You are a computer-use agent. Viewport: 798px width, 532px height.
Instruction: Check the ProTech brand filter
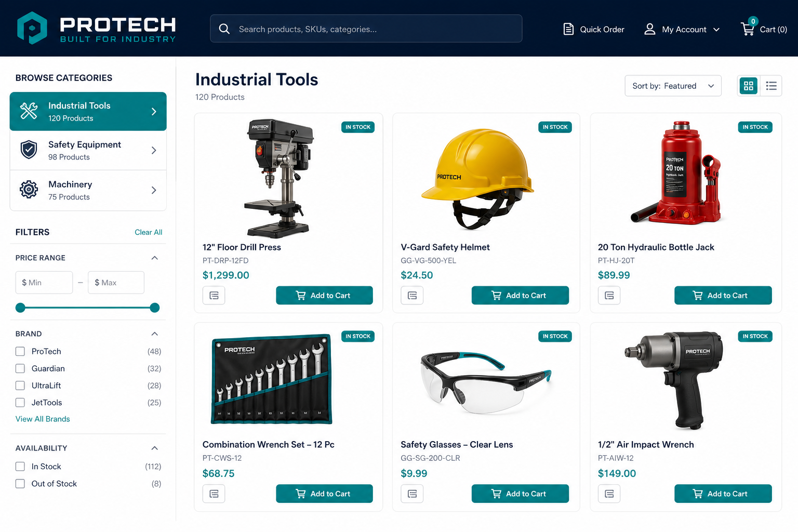click(20, 352)
